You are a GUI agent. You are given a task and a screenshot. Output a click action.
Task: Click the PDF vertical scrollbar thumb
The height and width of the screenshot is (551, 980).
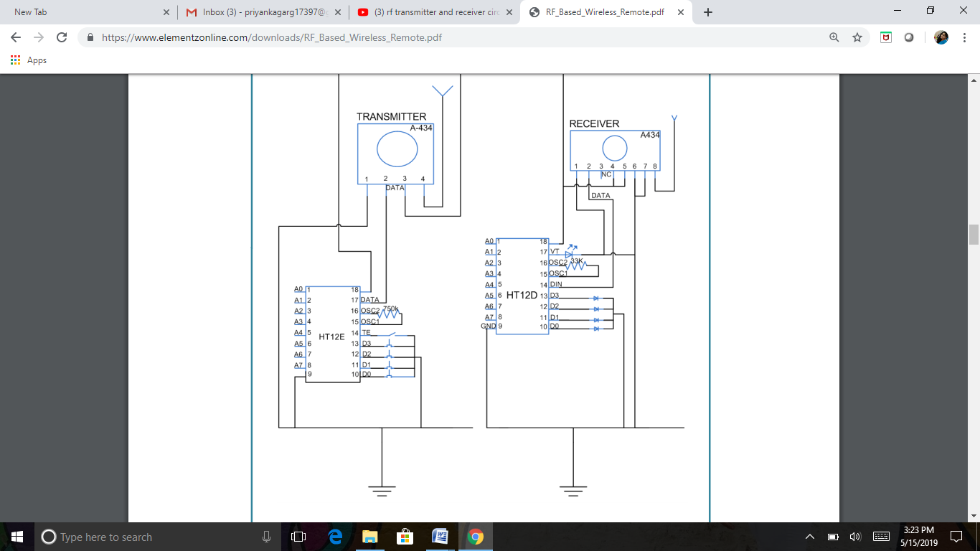point(974,235)
